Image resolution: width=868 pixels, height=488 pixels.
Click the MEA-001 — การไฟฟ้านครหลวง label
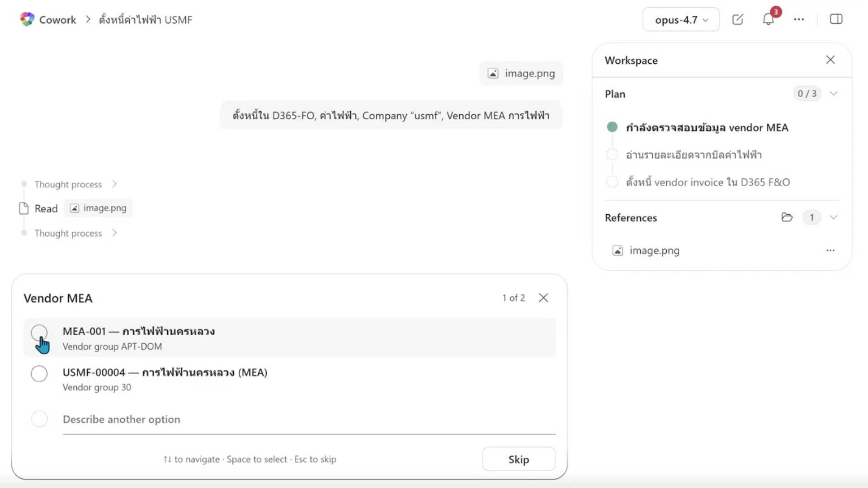point(139,331)
